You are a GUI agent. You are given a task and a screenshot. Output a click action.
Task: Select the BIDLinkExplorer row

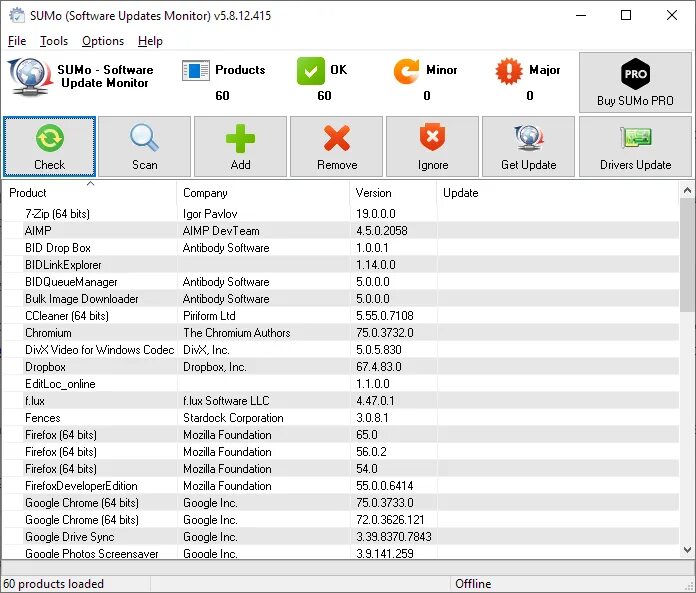(341, 265)
